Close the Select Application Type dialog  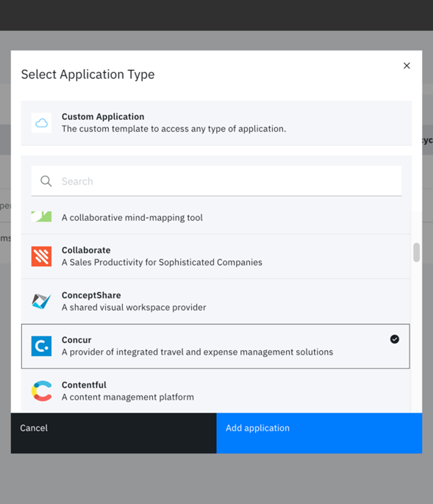tap(407, 65)
